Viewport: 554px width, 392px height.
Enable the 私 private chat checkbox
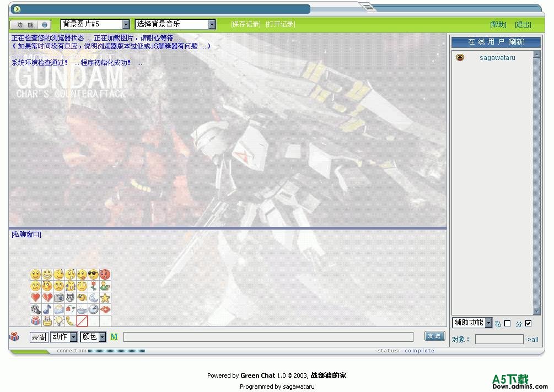[507, 324]
